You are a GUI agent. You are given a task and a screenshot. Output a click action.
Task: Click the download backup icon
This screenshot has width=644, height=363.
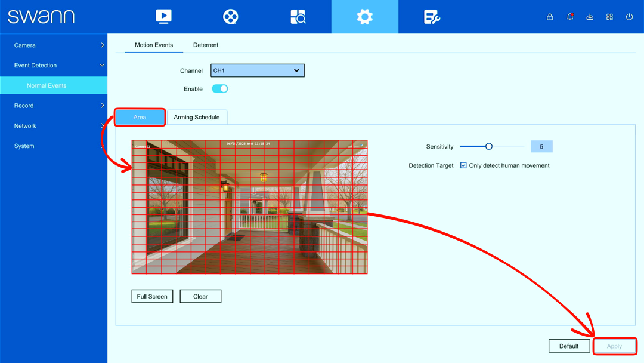(590, 17)
